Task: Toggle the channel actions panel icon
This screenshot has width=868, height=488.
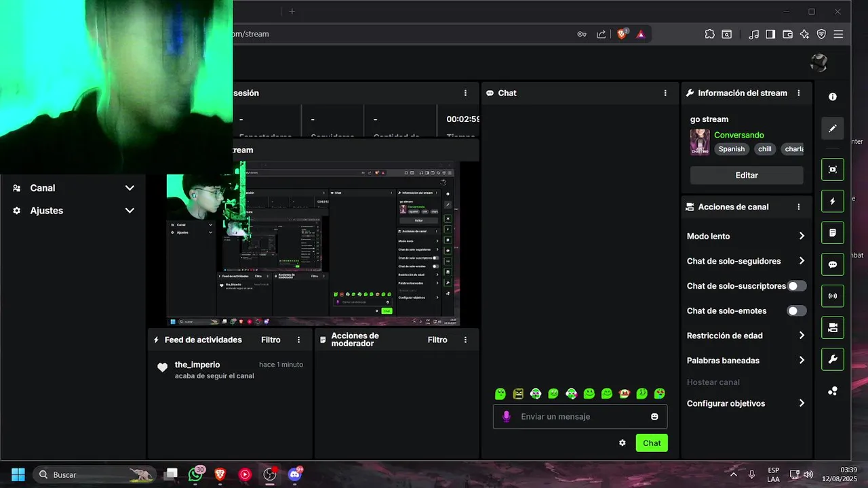Action: click(x=833, y=327)
